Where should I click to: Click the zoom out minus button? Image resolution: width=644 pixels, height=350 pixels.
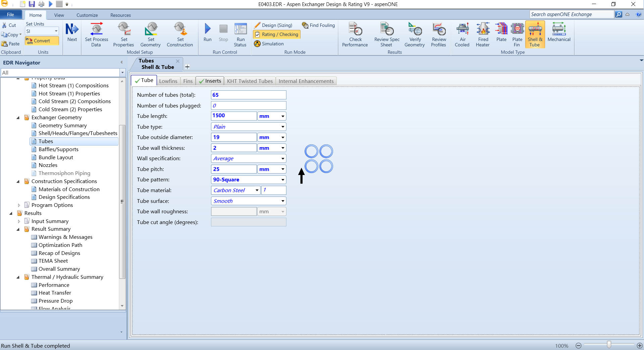point(578,346)
